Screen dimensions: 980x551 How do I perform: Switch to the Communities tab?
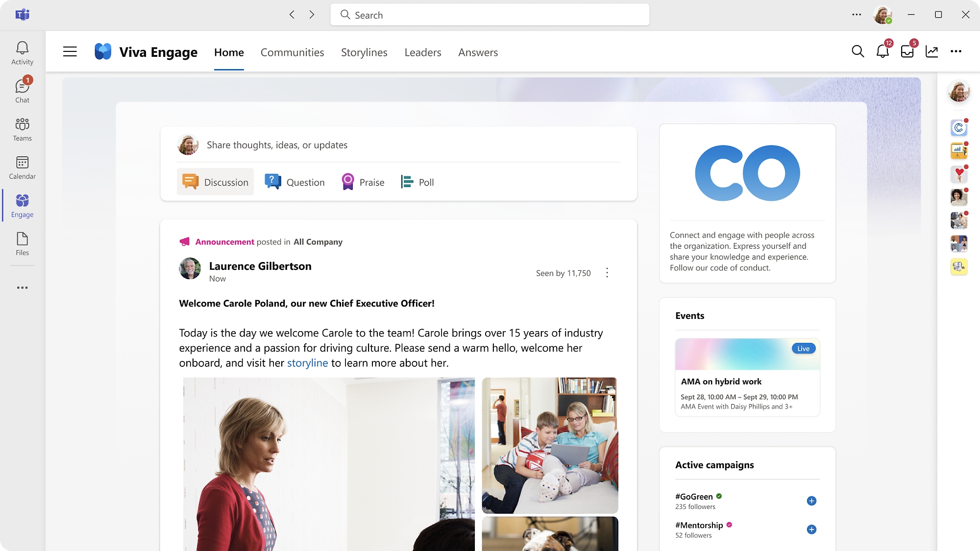point(292,52)
